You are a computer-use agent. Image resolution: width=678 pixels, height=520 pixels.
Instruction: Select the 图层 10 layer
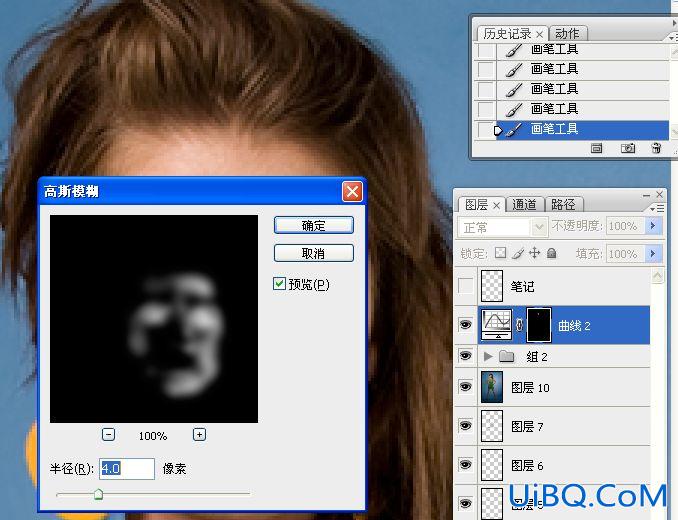point(564,387)
